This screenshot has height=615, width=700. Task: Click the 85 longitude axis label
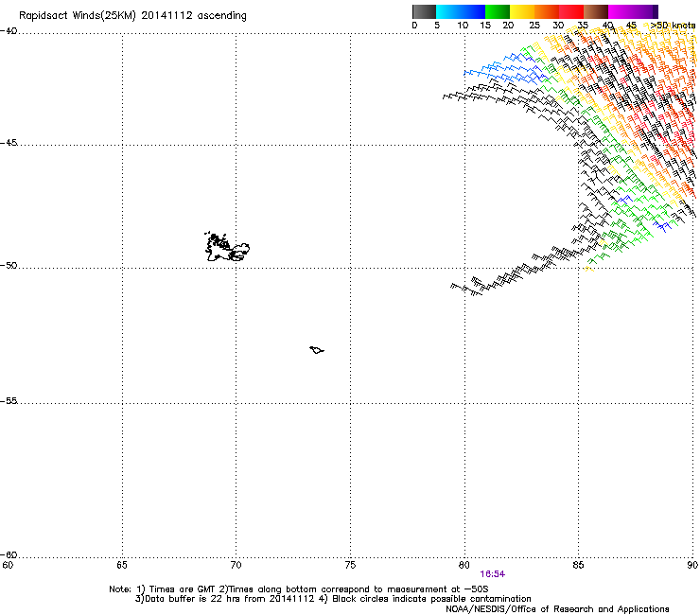point(578,565)
